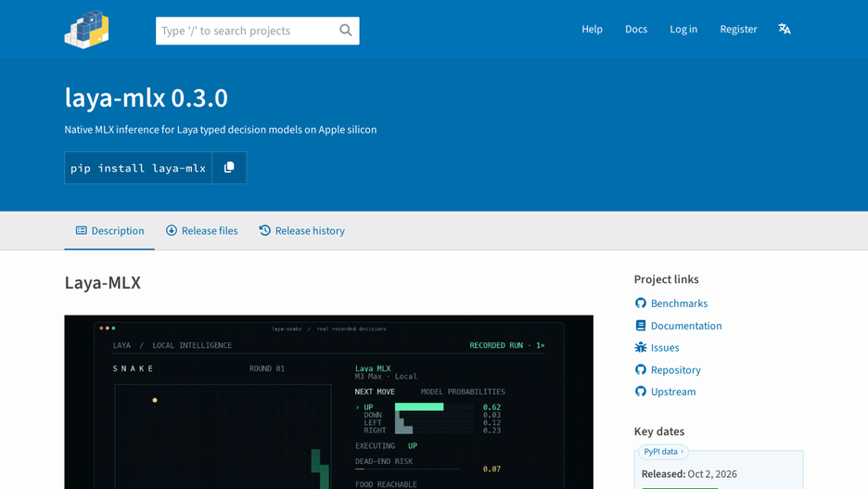Image resolution: width=868 pixels, height=489 pixels.
Task: Click the Upstream GitHub icon
Action: (641, 392)
